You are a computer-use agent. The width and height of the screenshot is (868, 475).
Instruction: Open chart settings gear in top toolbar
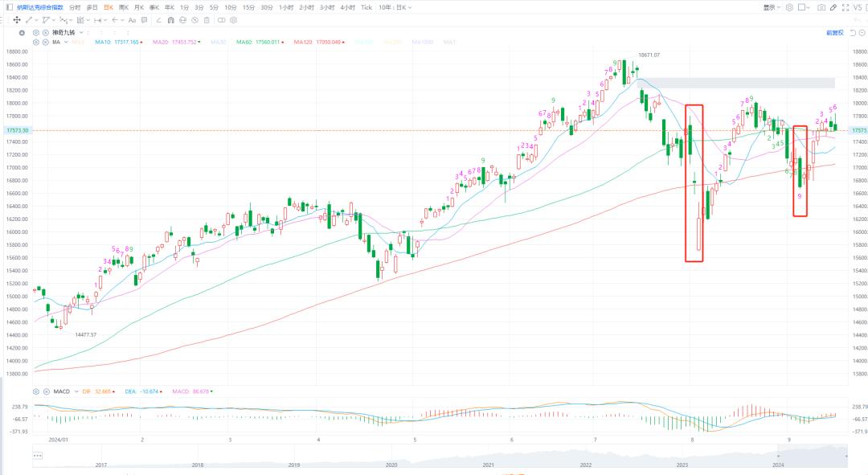pyautogui.click(x=789, y=7)
